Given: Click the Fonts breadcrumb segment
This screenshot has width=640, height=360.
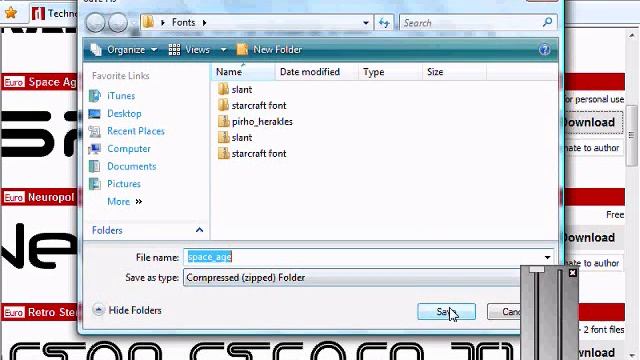Looking at the screenshot, I should [x=184, y=22].
